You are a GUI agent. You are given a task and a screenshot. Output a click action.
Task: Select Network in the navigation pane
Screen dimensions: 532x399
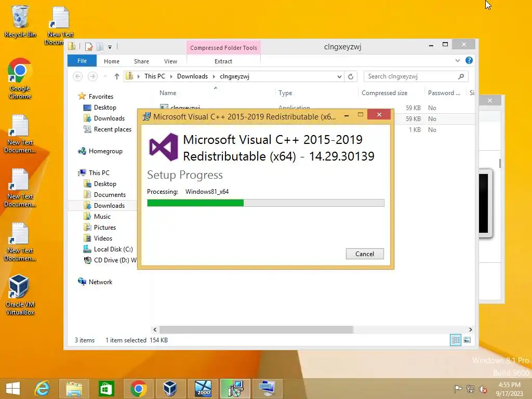point(100,282)
